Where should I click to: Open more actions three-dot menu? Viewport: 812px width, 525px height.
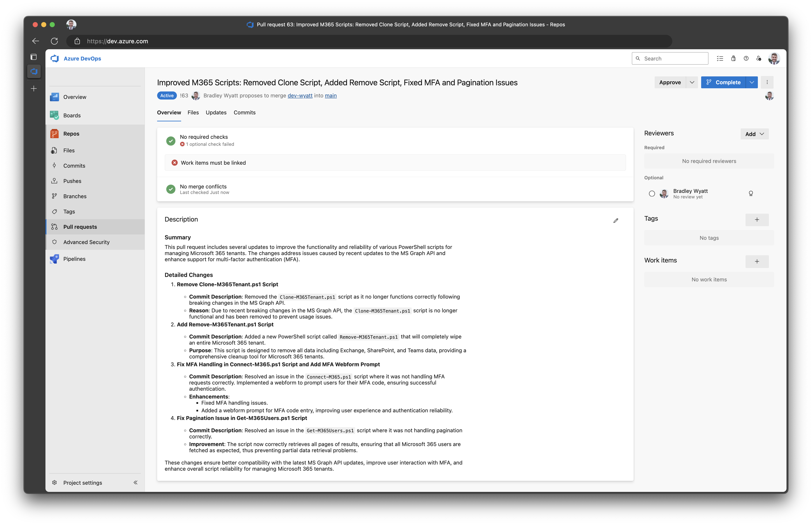(767, 82)
